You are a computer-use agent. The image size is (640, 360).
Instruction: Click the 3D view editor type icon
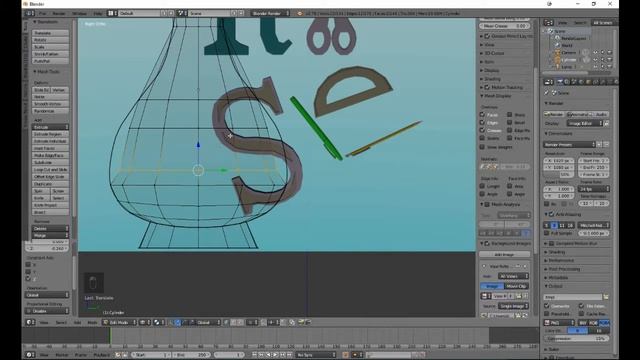[30, 322]
